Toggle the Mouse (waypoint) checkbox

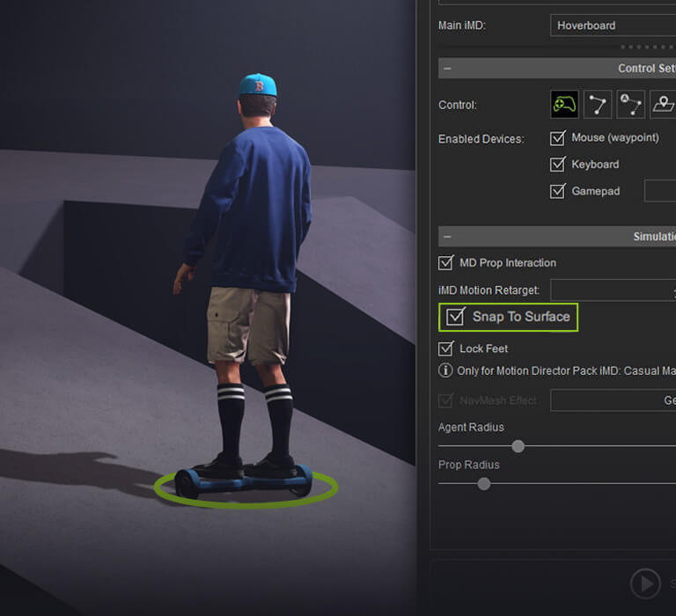pyautogui.click(x=557, y=138)
